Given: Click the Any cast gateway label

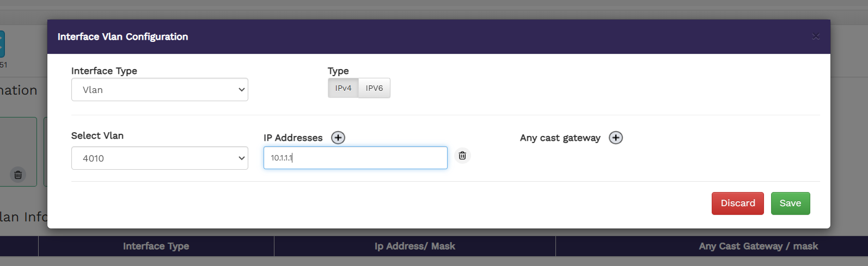Looking at the screenshot, I should coord(560,138).
